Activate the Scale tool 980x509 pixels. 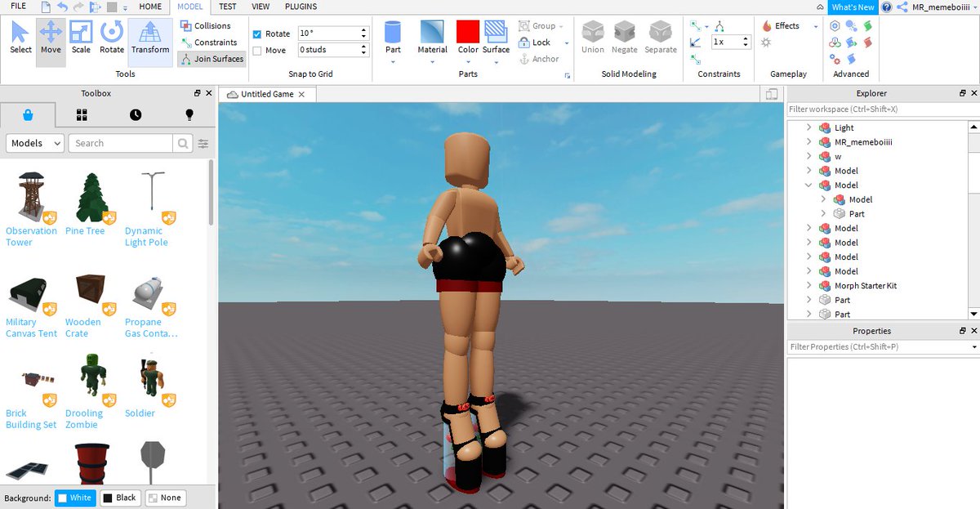(x=81, y=37)
